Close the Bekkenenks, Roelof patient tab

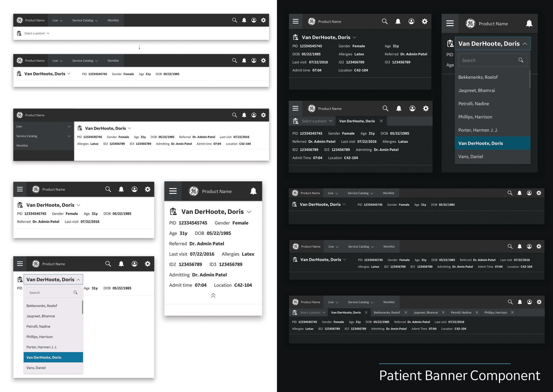pyautogui.click(x=406, y=312)
